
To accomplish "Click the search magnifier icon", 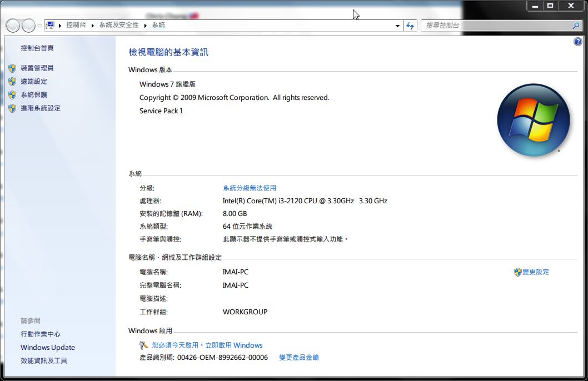I will pos(576,26).
